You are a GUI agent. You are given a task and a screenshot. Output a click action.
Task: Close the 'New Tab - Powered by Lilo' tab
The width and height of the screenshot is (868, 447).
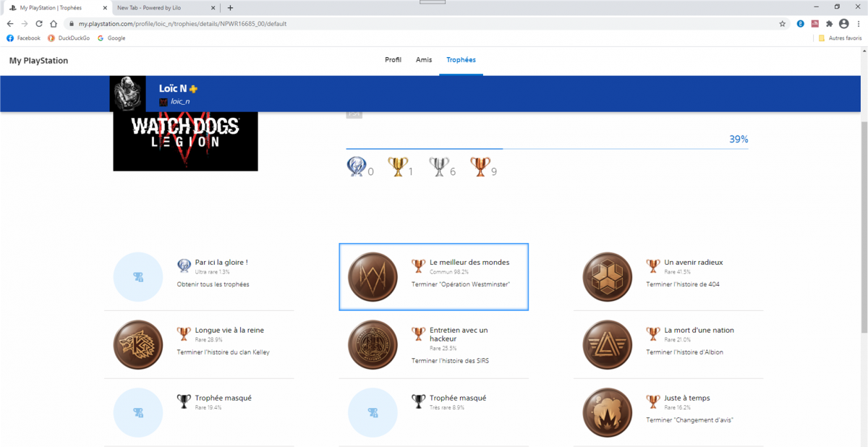tap(213, 7)
